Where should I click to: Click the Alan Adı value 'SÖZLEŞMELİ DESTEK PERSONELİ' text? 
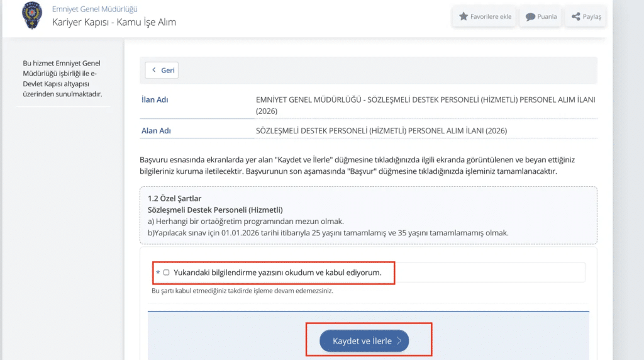point(382,131)
